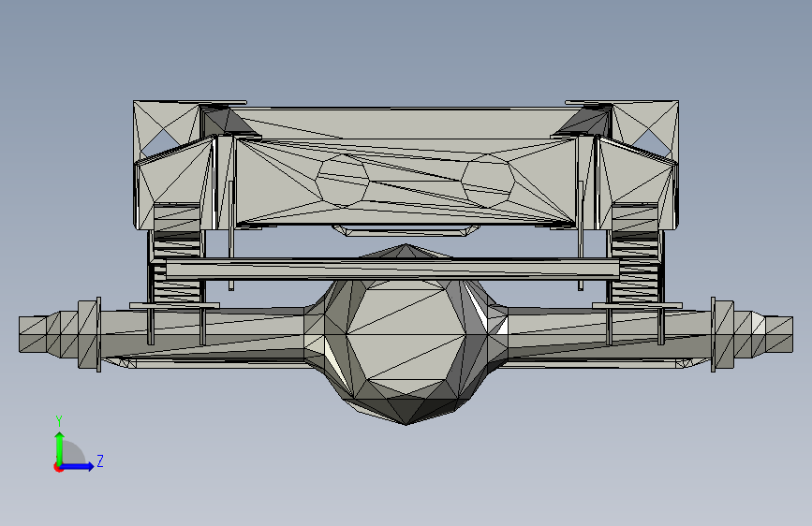Click the 'Z' axis label

(x=100, y=460)
